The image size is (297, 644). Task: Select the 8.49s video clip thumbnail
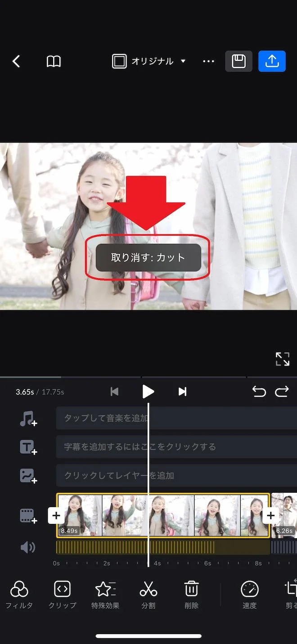tap(163, 515)
